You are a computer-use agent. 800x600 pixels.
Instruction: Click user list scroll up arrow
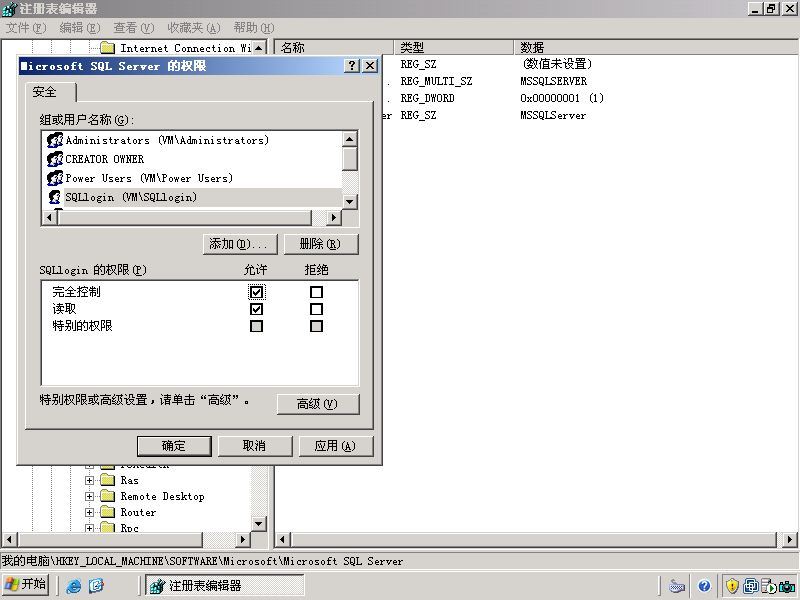pos(349,139)
